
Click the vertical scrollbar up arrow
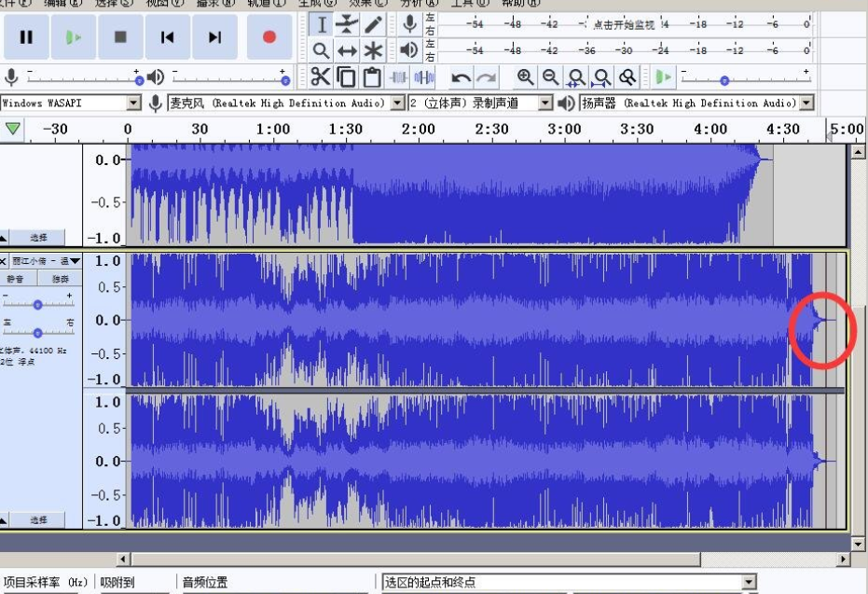pos(858,152)
